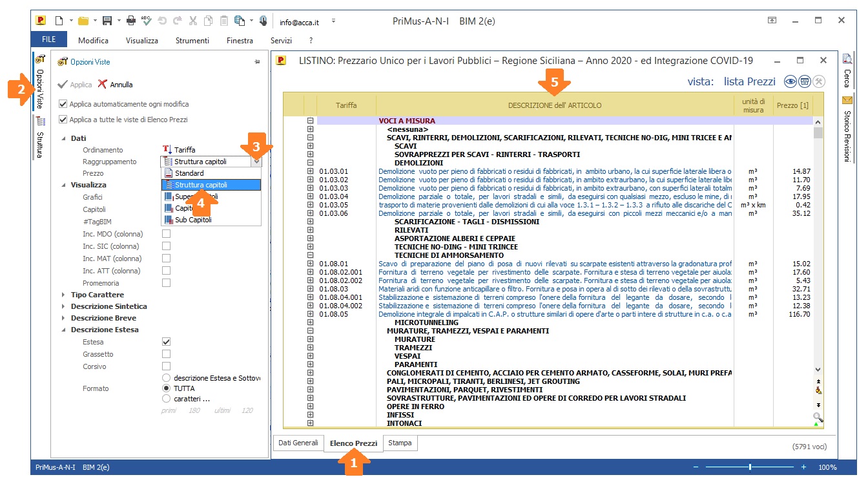Viewport: 868px width, 486px height.
Task: Open the Raggruppamento dropdown arrow
Action: point(257,162)
